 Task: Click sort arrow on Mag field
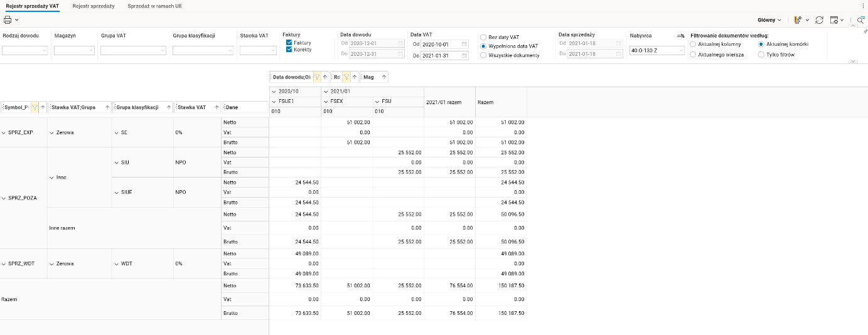pos(383,77)
